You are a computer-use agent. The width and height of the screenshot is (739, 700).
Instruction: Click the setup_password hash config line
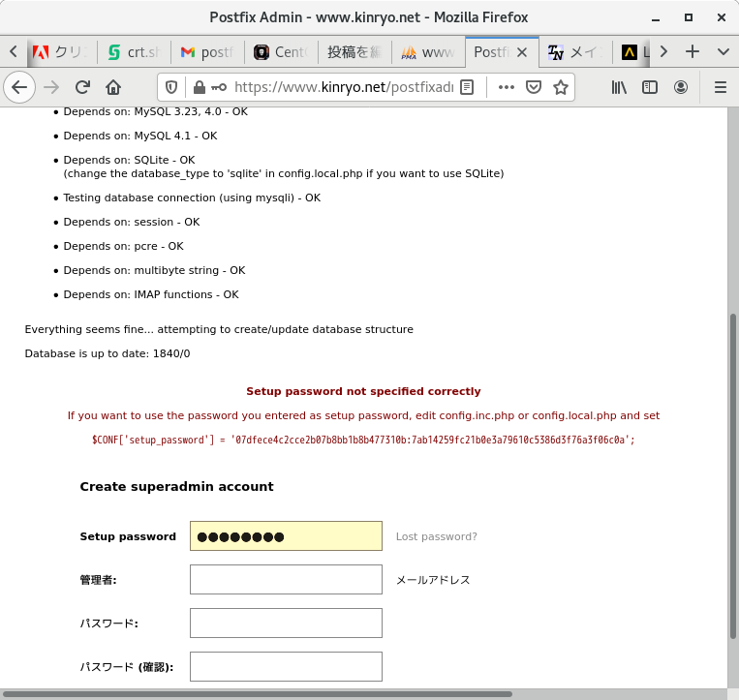[363, 440]
